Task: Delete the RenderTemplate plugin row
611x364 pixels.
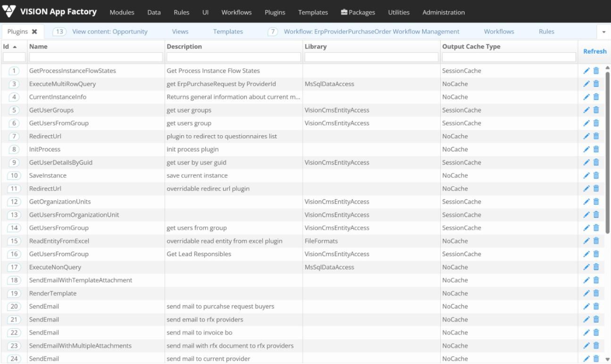Action: (596, 293)
